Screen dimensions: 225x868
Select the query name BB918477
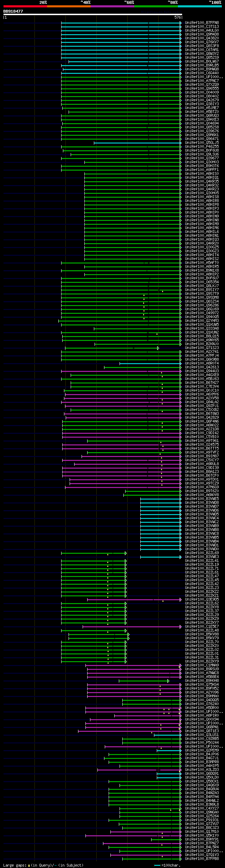(13, 11)
